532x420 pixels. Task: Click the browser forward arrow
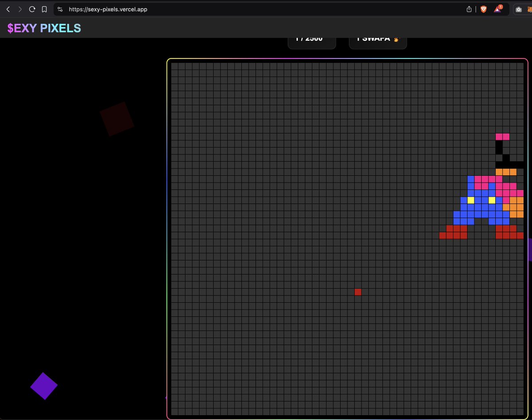(x=20, y=9)
